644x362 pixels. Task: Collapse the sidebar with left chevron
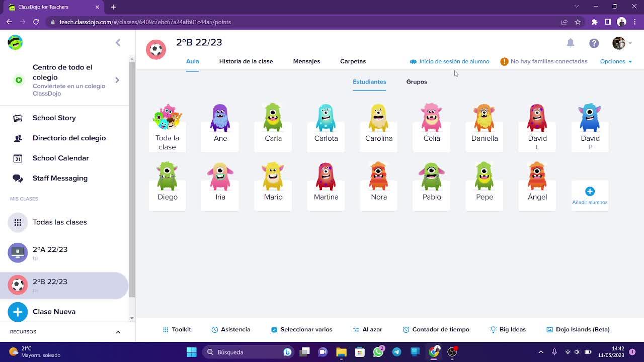coord(118,43)
